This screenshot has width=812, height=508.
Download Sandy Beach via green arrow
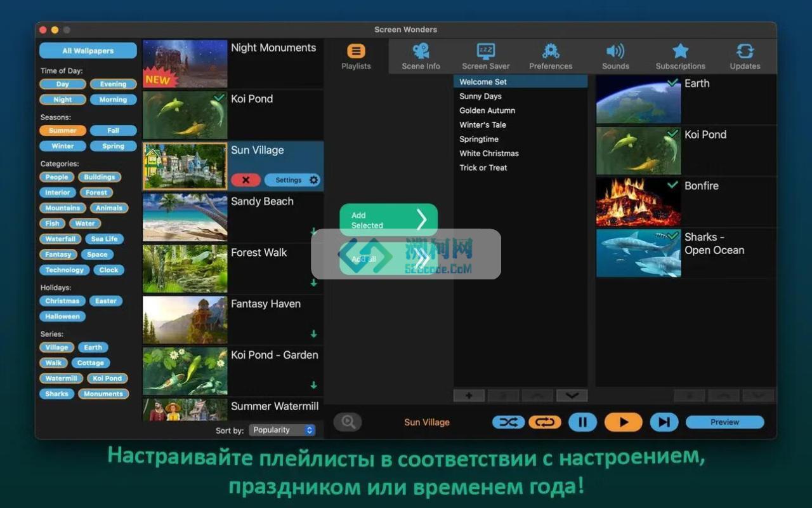[313, 232]
